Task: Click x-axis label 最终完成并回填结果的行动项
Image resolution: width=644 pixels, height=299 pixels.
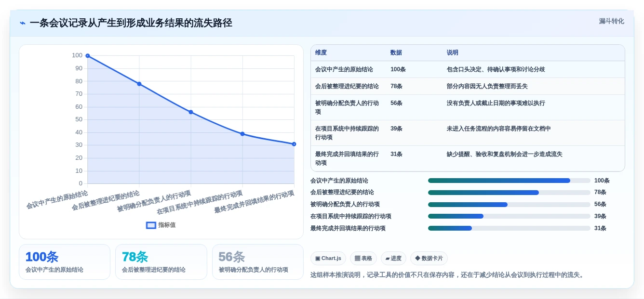Action: coord(255,202)
